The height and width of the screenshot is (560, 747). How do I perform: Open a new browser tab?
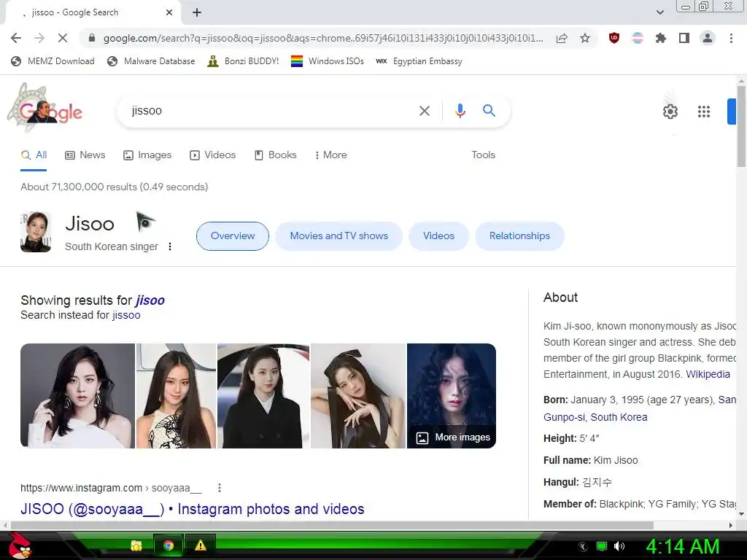(x=197, y=12)
